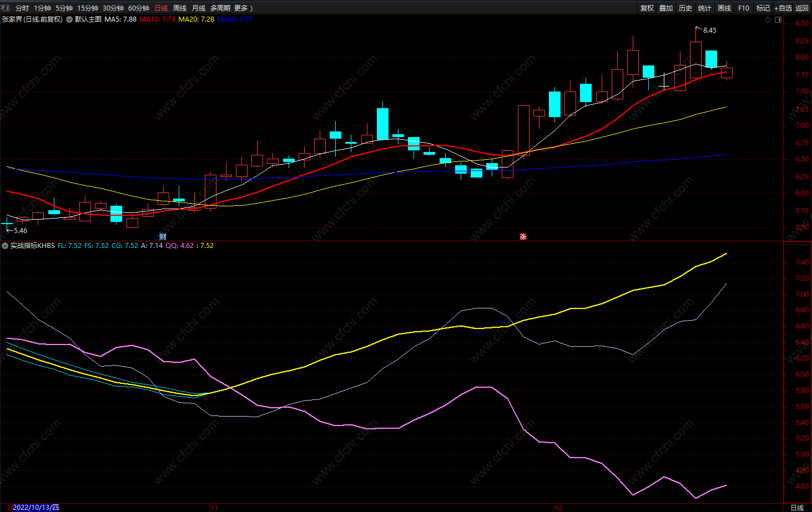Image resolution: width=812 pixels, height=512 pixels.
Task: Click the MA60: 6.57 indicator label
Action: 235,19
